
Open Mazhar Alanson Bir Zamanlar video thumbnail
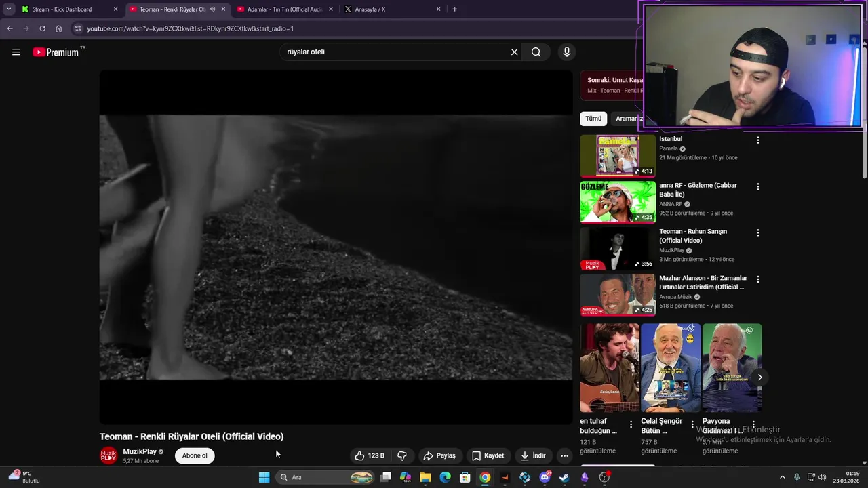pos(618,295)
